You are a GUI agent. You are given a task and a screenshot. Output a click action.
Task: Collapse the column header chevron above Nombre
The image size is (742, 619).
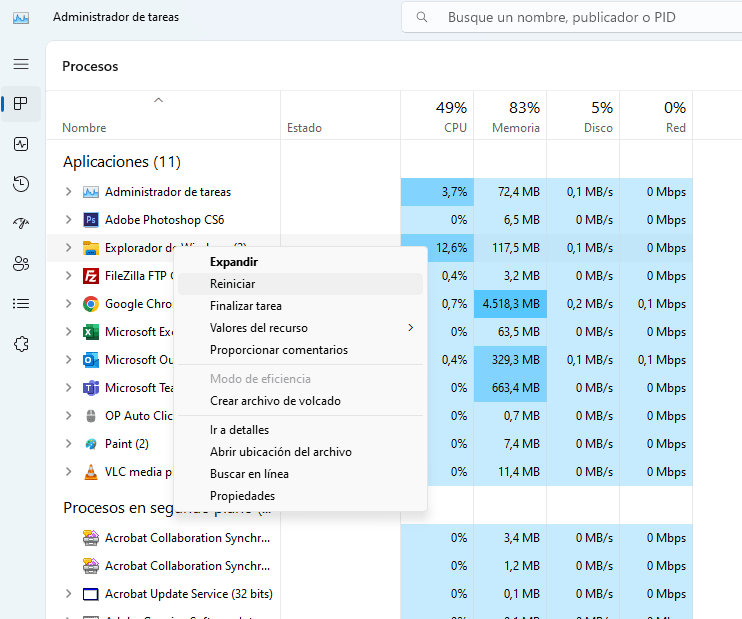(x=158, y=100)
